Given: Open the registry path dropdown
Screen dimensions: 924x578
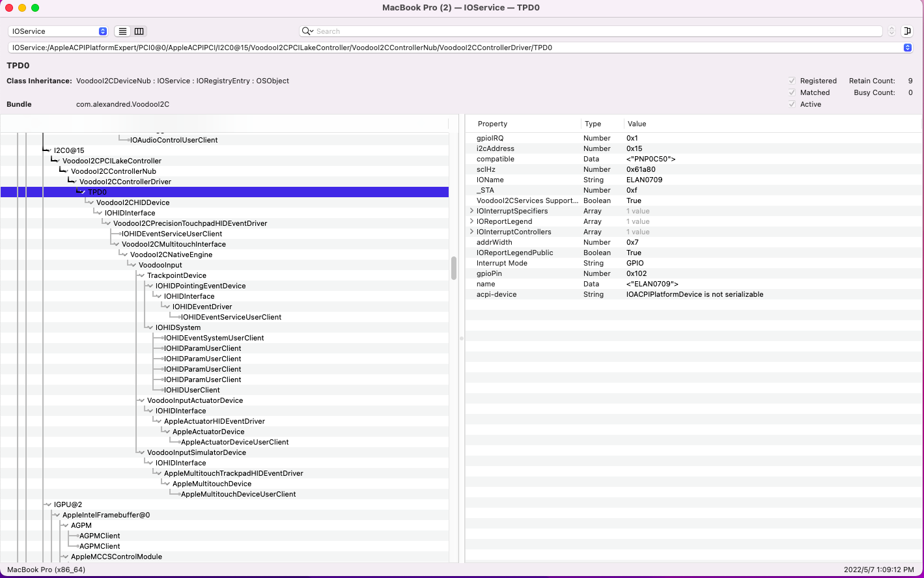Looking at the screenshot, I should pos(907,48).
